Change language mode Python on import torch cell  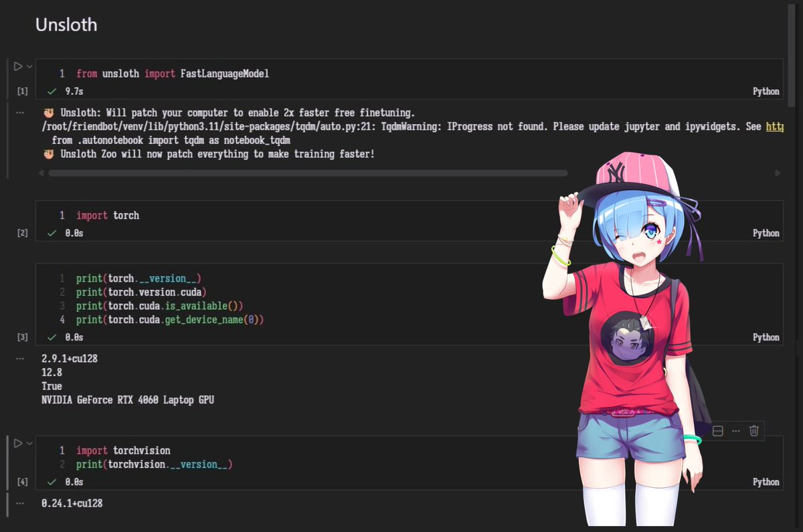coord(766,233)
